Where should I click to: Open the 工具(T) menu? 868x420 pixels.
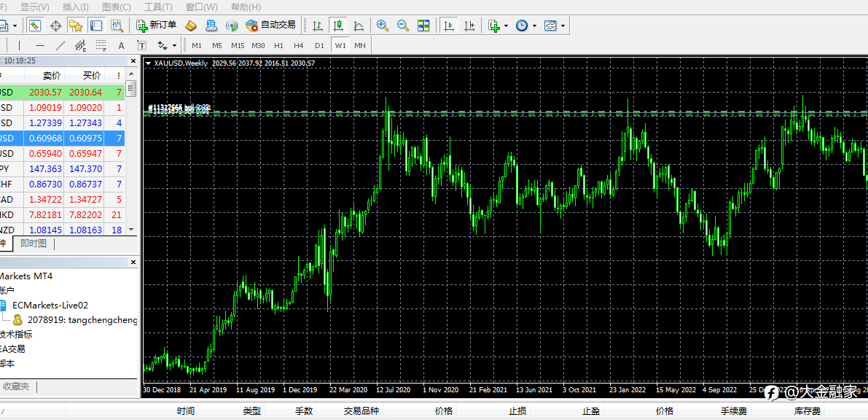pyautogui.click(x=157, y=7)
